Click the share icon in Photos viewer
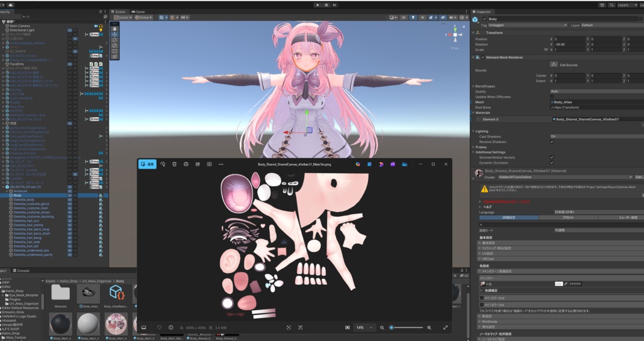Viewport: 644px width, 341px height. (197, 164)
